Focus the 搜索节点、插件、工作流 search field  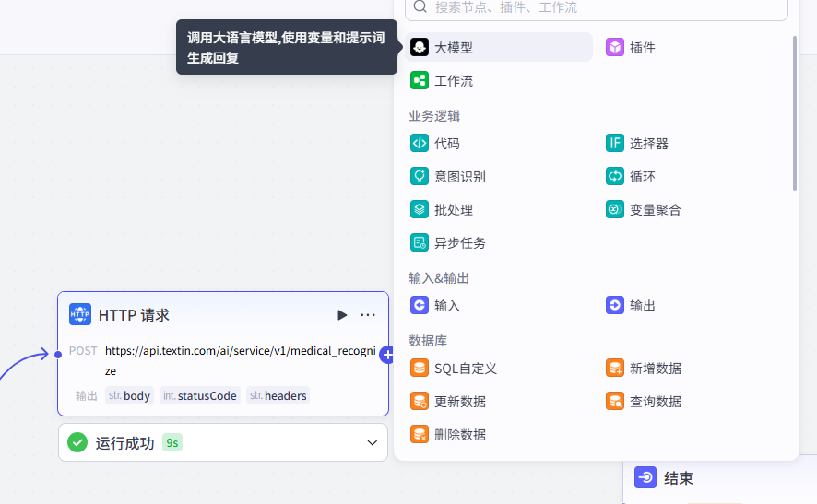click(x=596, y=7)
